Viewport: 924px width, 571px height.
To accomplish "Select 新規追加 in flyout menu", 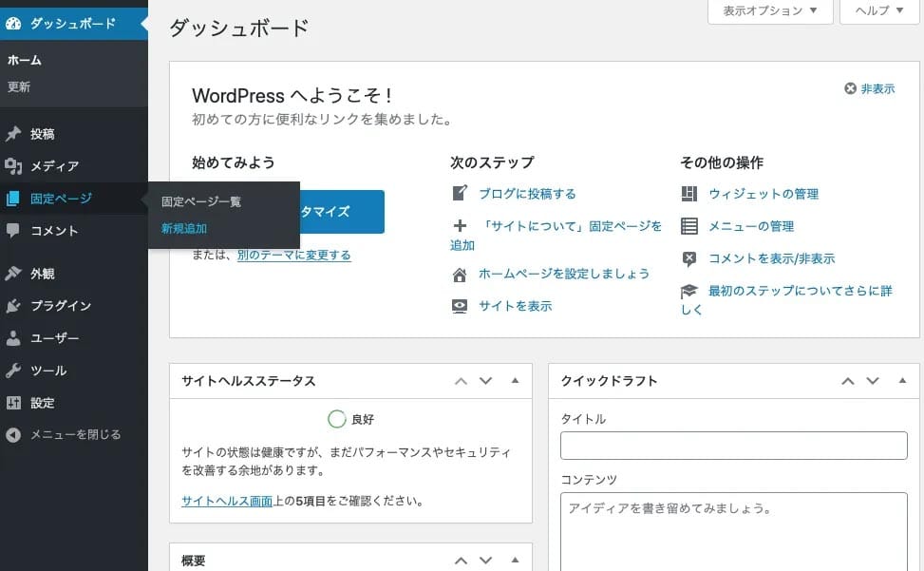I will pyautogui.click(x=184, y=229).
